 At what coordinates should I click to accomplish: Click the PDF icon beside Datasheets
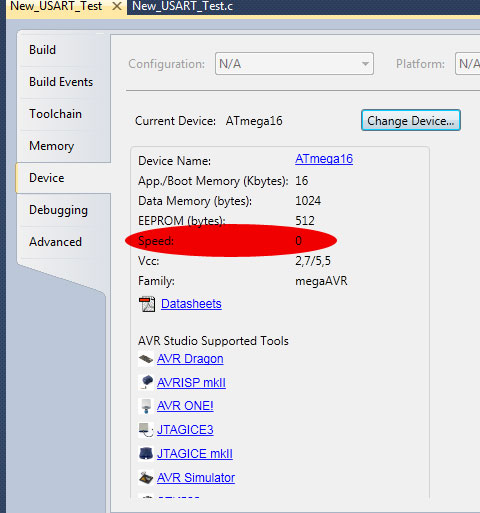click(147, 304)
